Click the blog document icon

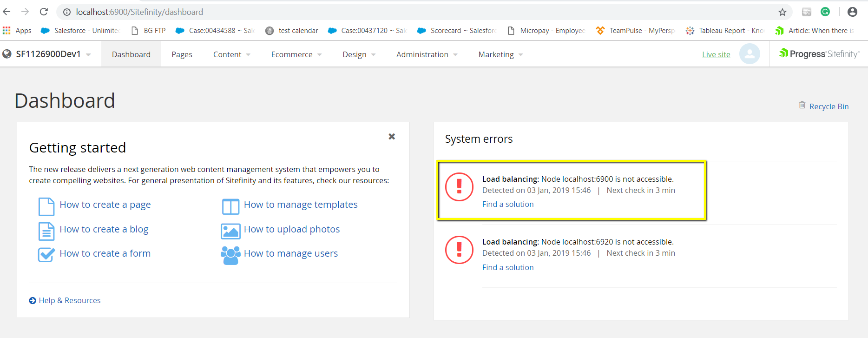(x=46, y=231)
